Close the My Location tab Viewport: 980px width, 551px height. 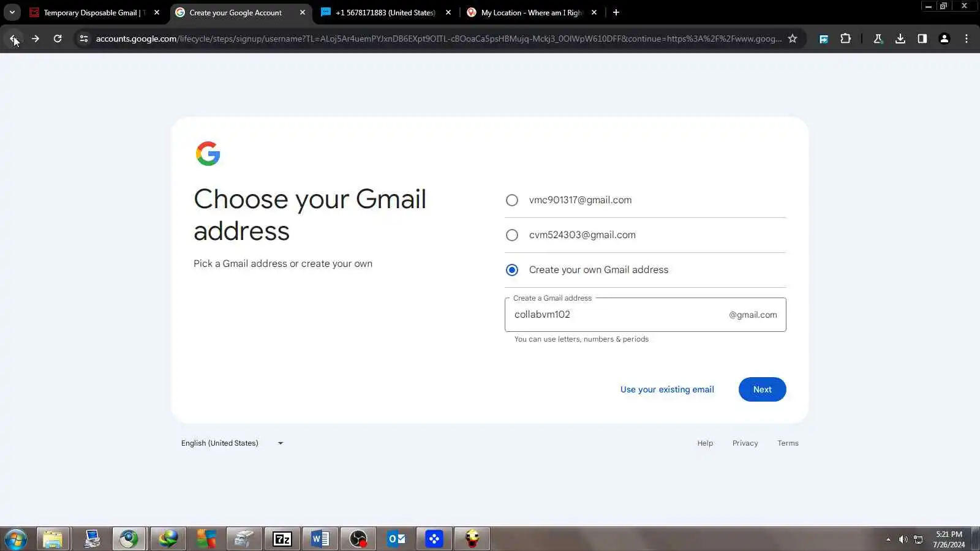point(594,12)
